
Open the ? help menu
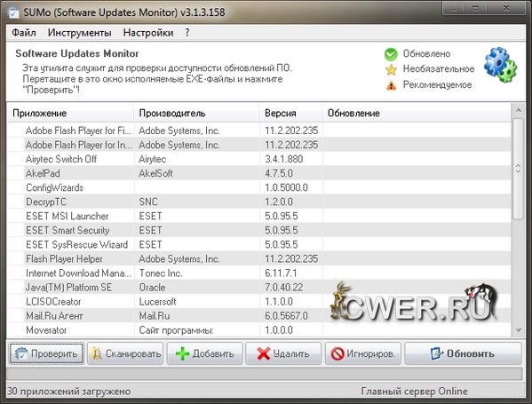(x=187, y=33)
